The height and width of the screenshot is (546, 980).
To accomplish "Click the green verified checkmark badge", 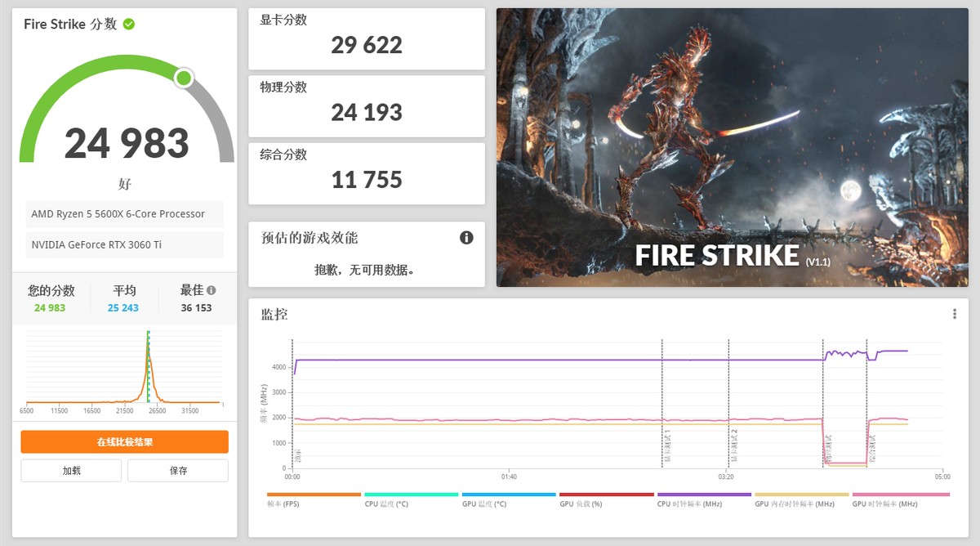I will (x=127, y=24).
